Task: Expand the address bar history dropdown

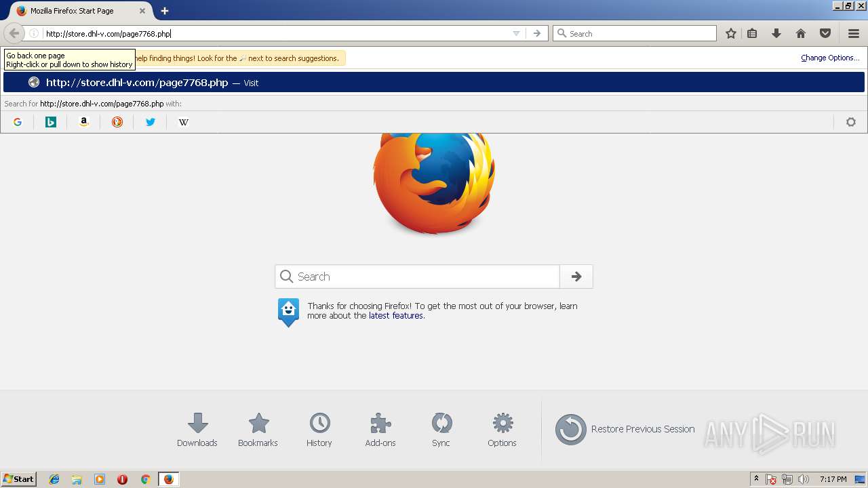Action: click(516, 33)
